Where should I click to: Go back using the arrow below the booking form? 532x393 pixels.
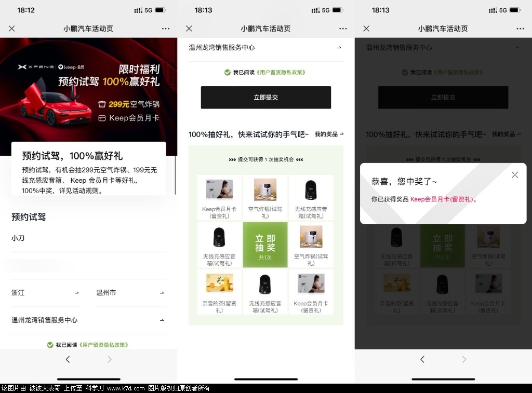(x=68, y=359)
